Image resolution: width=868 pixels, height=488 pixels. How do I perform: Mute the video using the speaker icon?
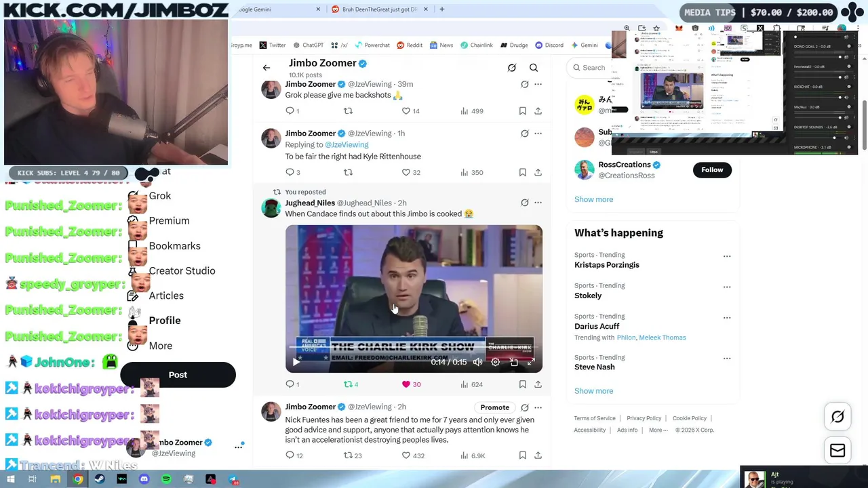(x=477, y=362)
